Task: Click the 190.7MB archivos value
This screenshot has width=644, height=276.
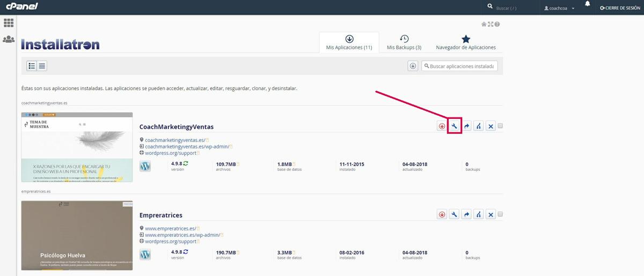Action: [x=226, y=252]
